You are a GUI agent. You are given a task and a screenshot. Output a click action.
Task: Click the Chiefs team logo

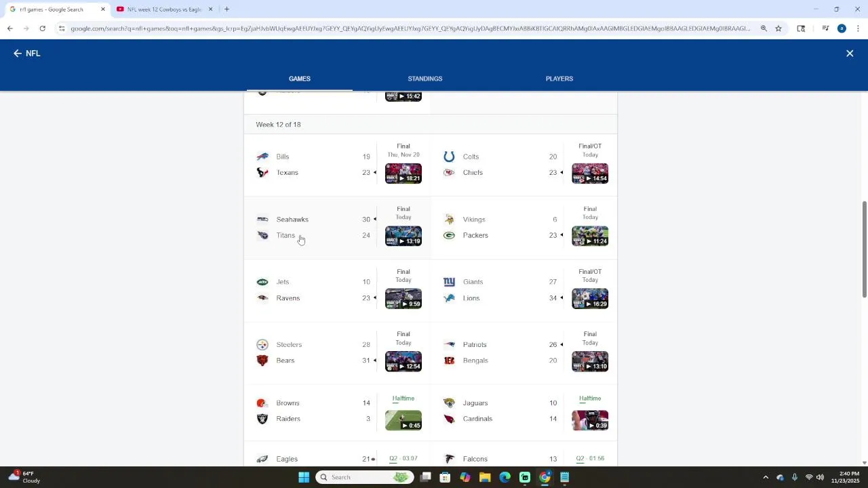pos(449,173)
